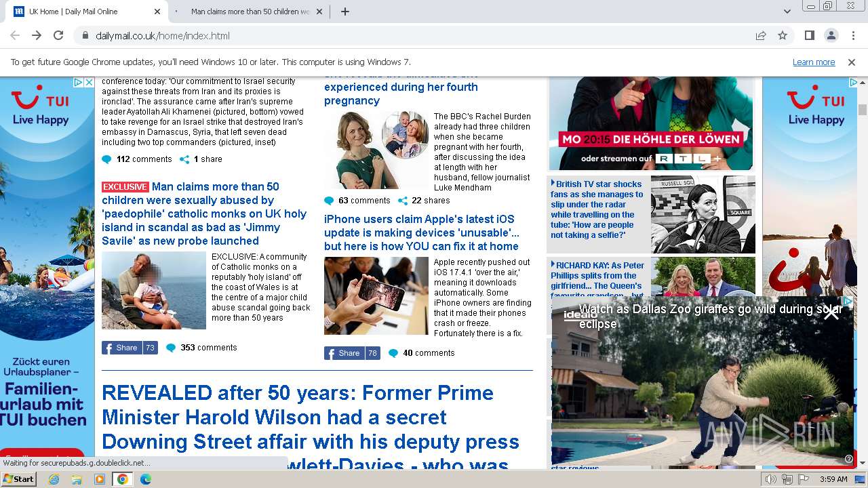
Task: Click the '22 shares' link
Action: [431, 201]
